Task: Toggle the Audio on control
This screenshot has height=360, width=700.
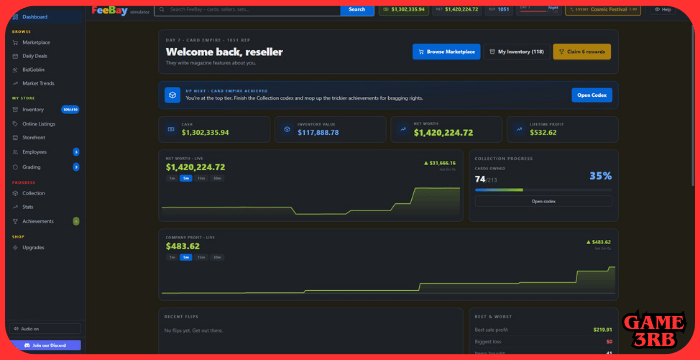Action: [x=45, y=329]
